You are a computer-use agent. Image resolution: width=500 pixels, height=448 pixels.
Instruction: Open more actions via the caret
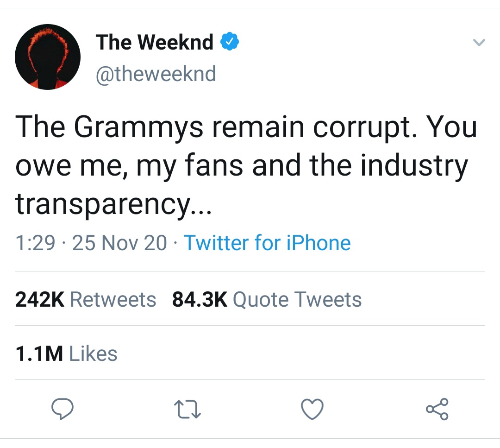(x=480, y=42)
